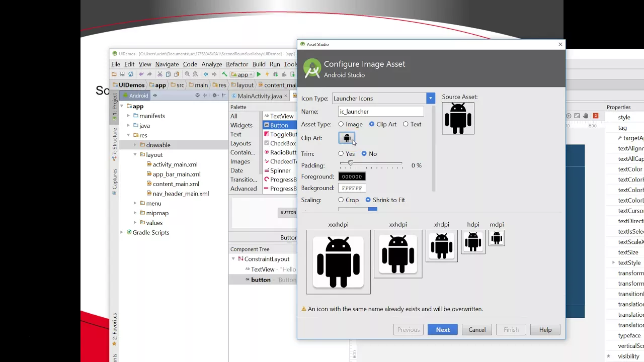Image resolution: width=644 pixels, height=362 pixels.
Task: Open Project panel gear settings
Action: click(215, 96)
